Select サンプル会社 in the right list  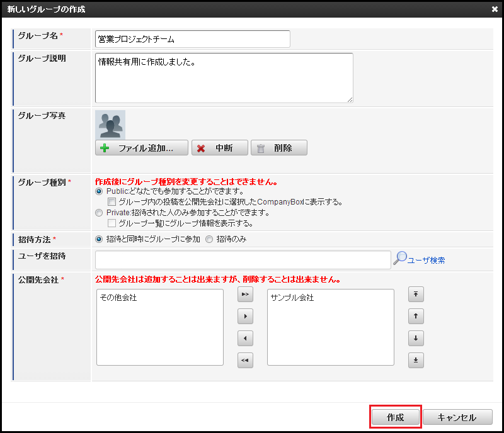tap(292, 298)
